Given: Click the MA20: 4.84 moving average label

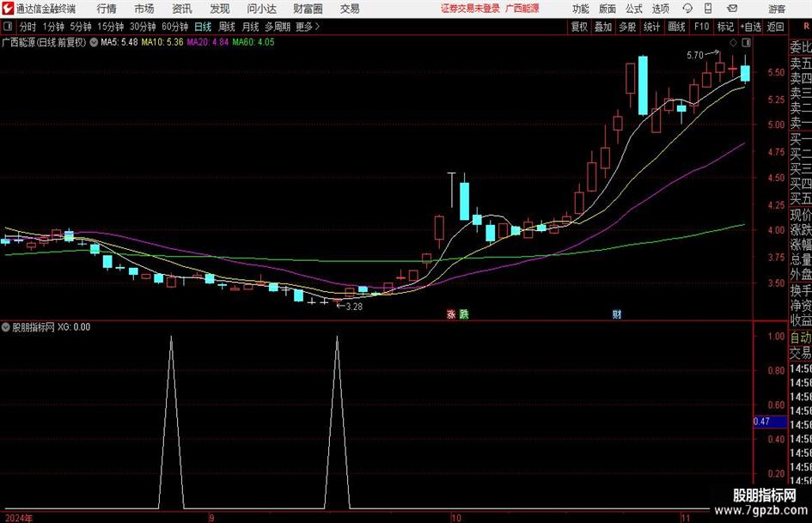Looking at the screenshot, I should point(208,42).
